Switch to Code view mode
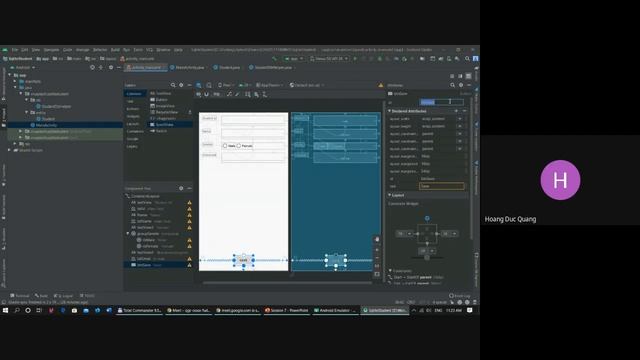 pyautogui.click(x=452, y=76)
